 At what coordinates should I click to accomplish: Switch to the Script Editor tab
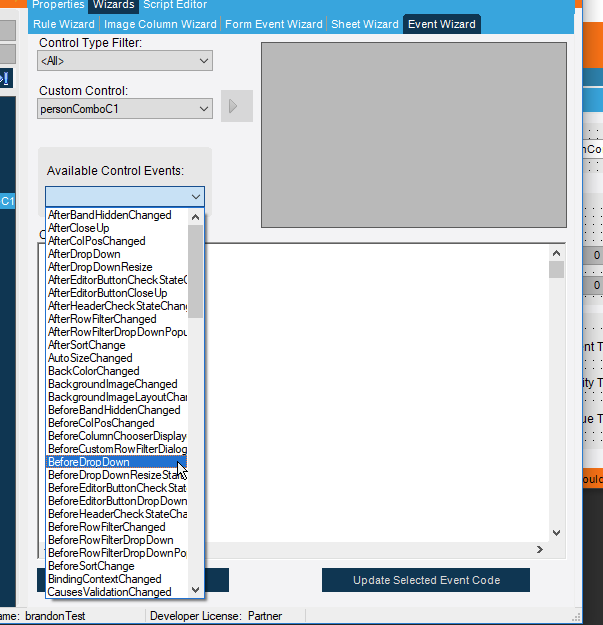pyautogui.click(x=175, y=5)
